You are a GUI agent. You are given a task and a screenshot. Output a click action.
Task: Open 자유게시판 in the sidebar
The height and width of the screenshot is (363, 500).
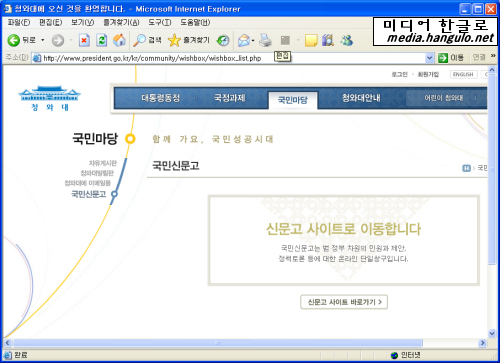[x=103, y=163]
